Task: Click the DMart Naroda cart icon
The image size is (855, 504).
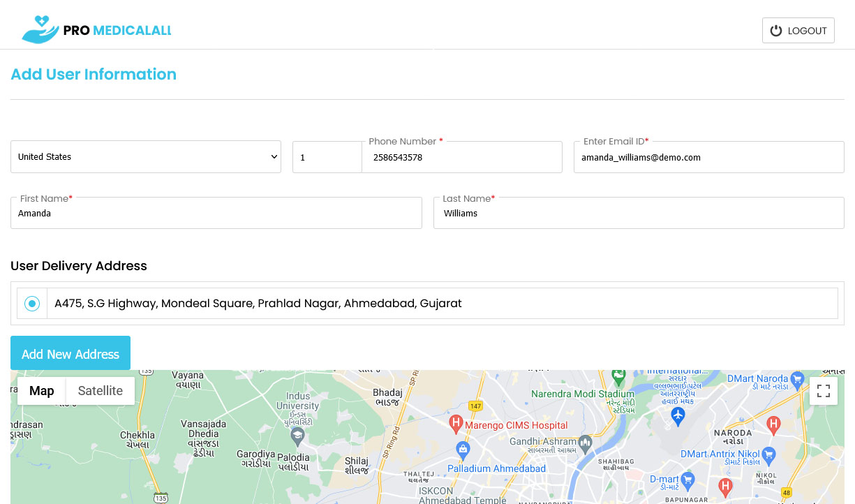Action: (x=797, y=380)
